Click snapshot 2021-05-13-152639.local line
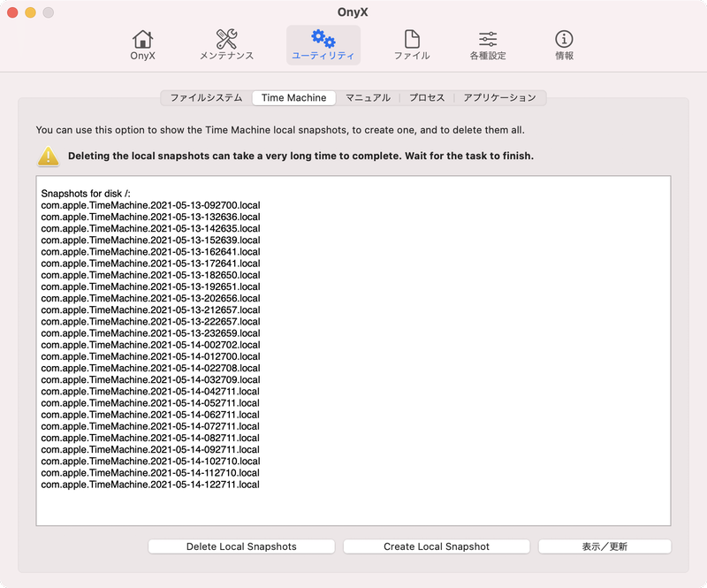Viewport: 707px width, 588px height. [150, 241]
